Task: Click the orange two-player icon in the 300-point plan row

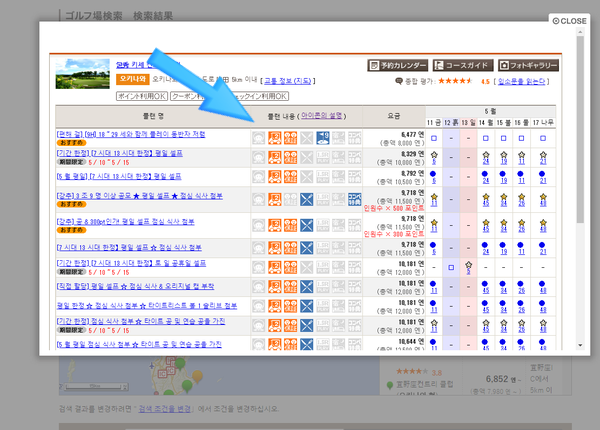Action: 290,225
